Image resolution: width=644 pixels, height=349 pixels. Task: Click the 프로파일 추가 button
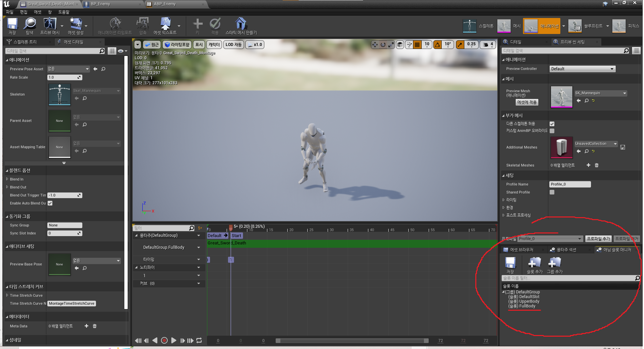(x=598, y=239)
